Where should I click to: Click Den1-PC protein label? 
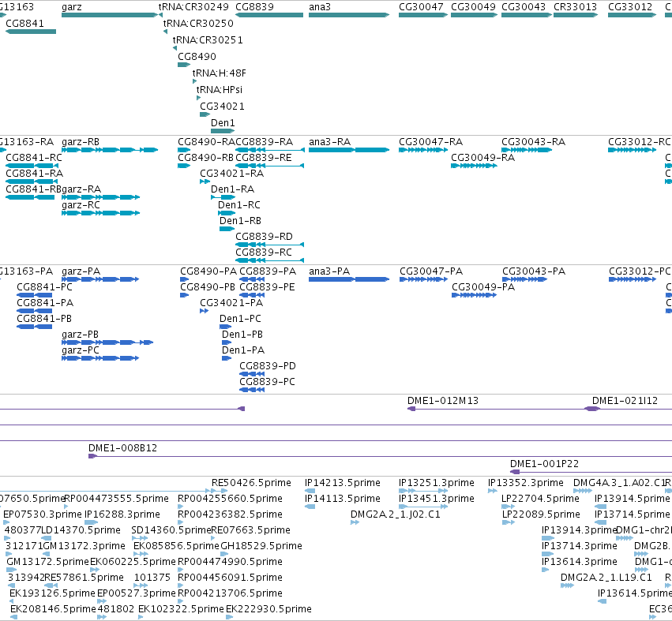point(240,319)
